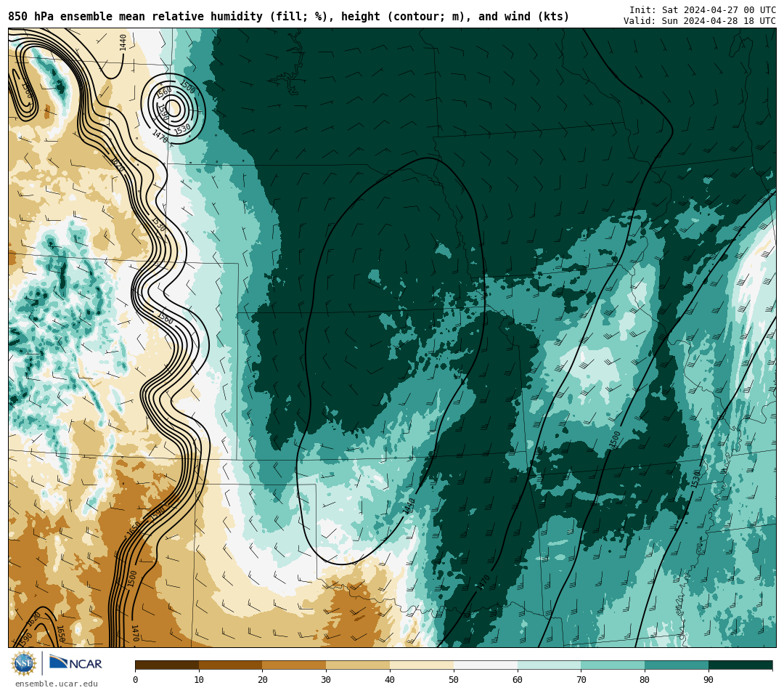Click the colorbar tick label 40
784x693 pixels.
[x=390, y=679]
